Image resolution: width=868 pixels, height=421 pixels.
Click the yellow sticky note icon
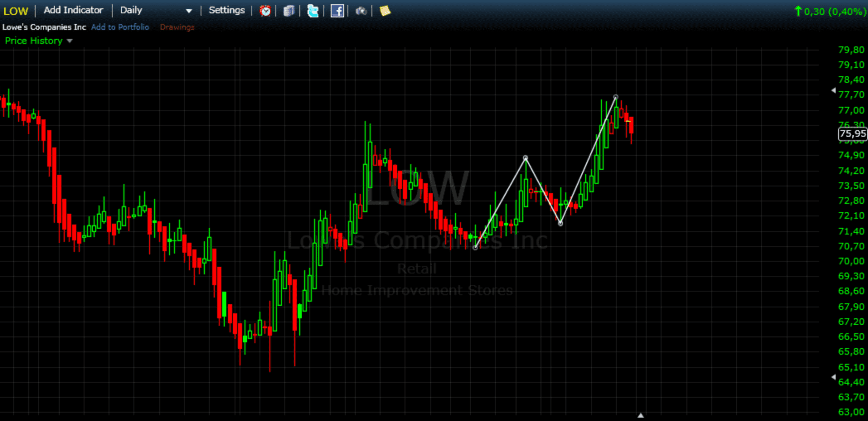[385, 11]
